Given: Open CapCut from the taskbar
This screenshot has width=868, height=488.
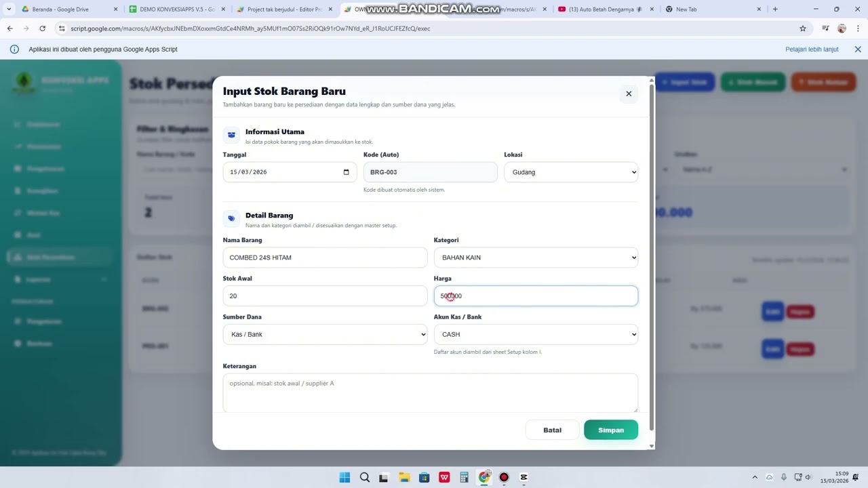Looking at the screenshot, I should (x=524, y=477).
